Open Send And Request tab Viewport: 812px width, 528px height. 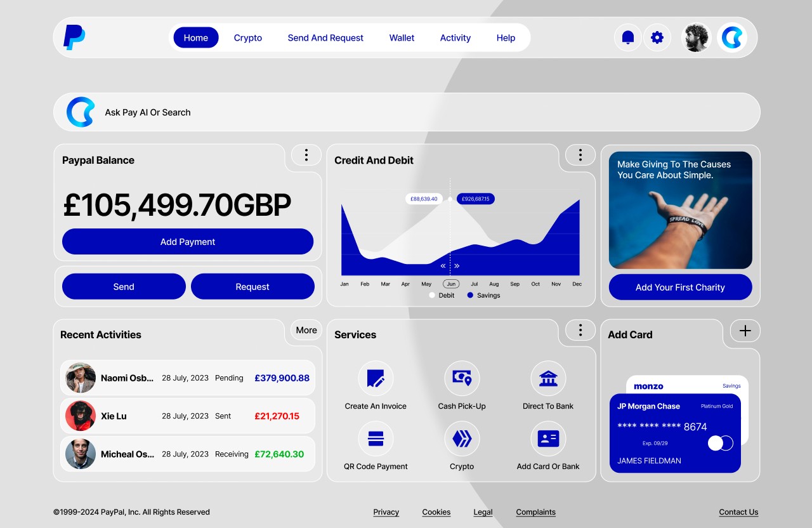[325, 37]
